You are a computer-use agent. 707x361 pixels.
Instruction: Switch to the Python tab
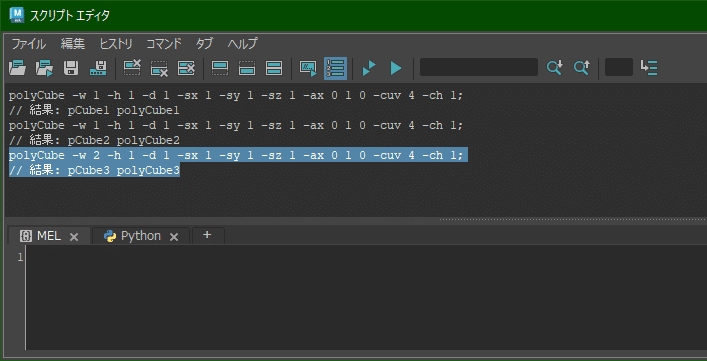(141, 236)
